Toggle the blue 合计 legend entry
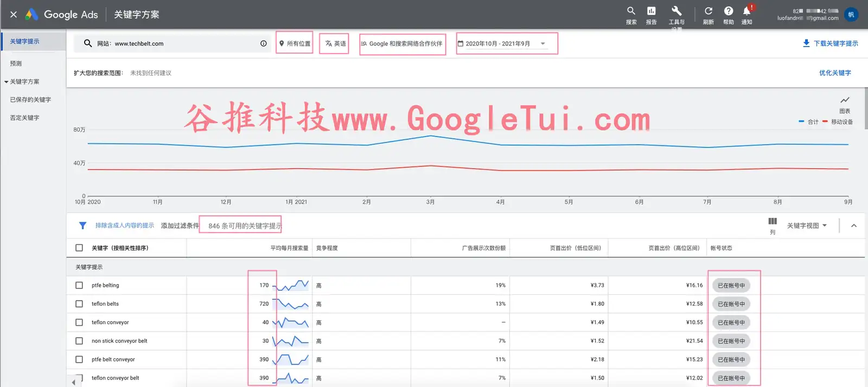Viewport: 868px width, 387px height. [x=809, y=122]
